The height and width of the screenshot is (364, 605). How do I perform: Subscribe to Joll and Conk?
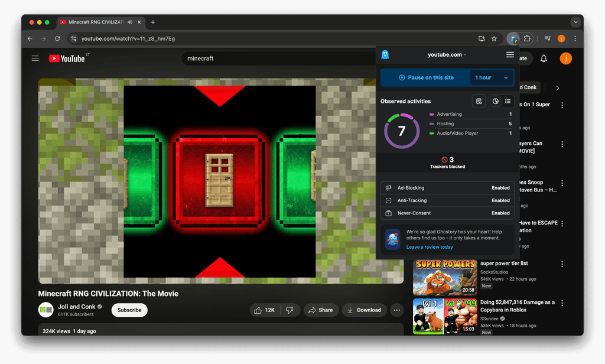pos(129,310)
